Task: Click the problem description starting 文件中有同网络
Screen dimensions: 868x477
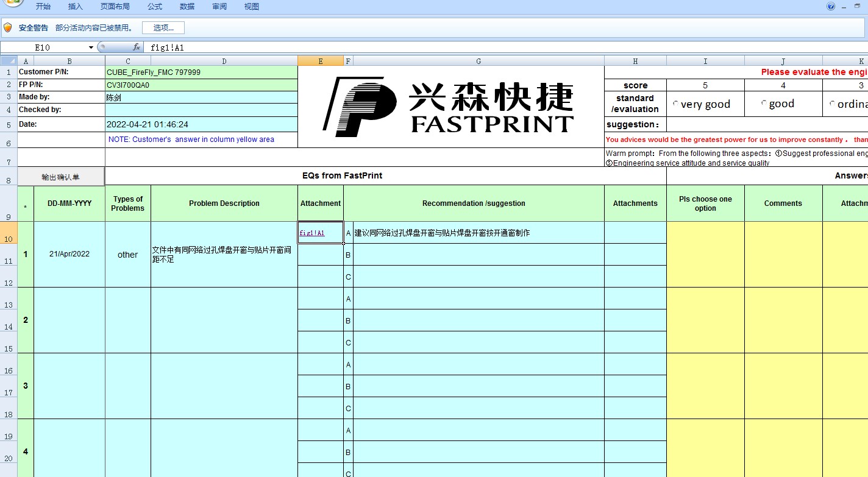Action: click(x=224, y=255)
